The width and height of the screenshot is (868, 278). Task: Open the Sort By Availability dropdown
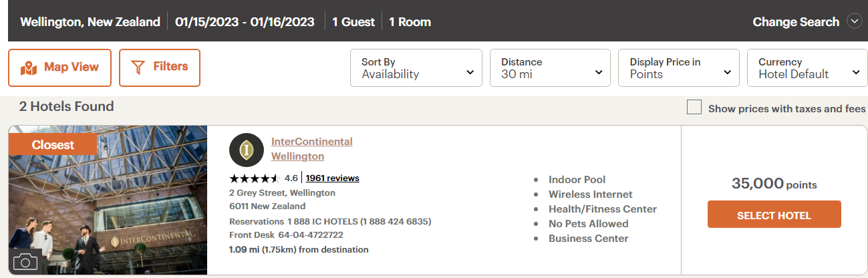tap(416, 68)
